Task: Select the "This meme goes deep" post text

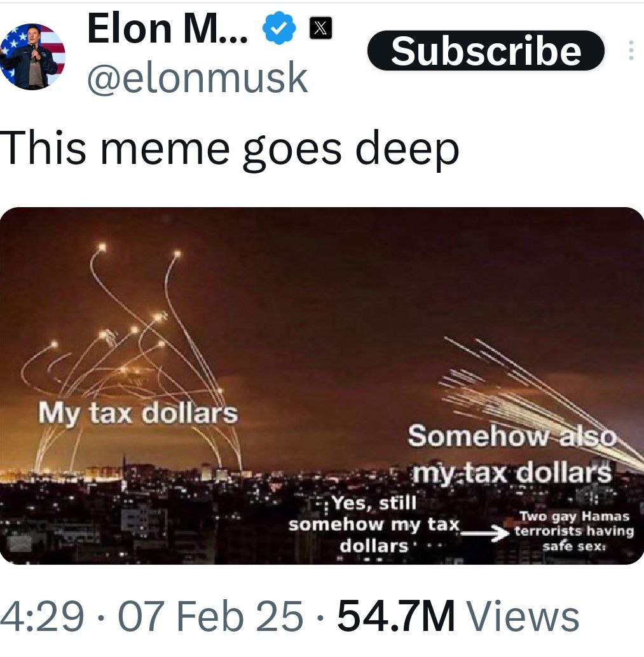Action: click(230, 149)
